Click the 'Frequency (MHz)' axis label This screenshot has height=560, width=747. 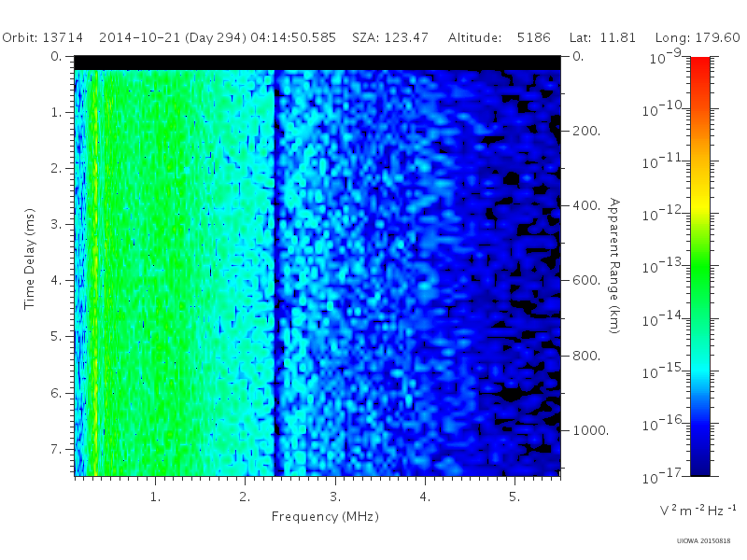tap(325, 517)
